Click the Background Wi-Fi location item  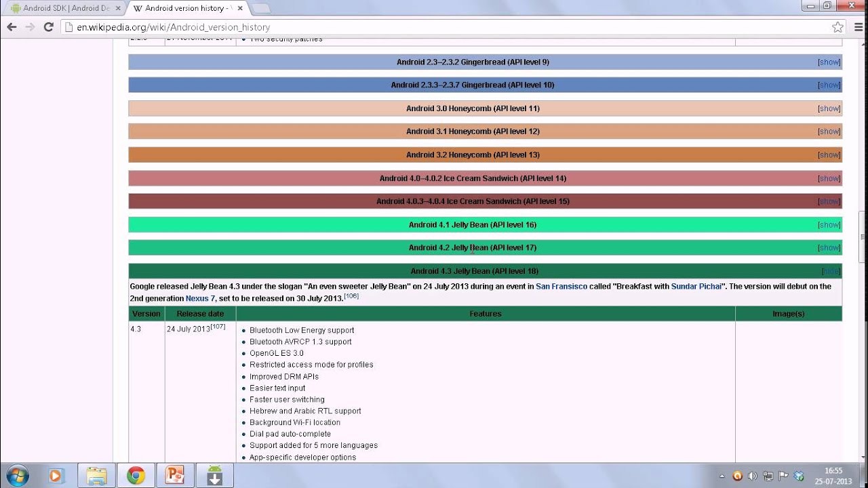(295, 422)
